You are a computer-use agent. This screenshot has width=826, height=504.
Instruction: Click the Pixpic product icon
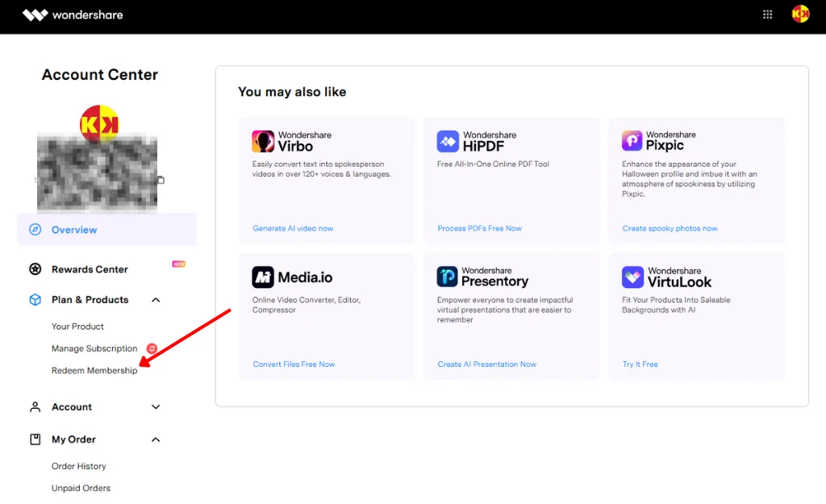[x=632, y=141]
